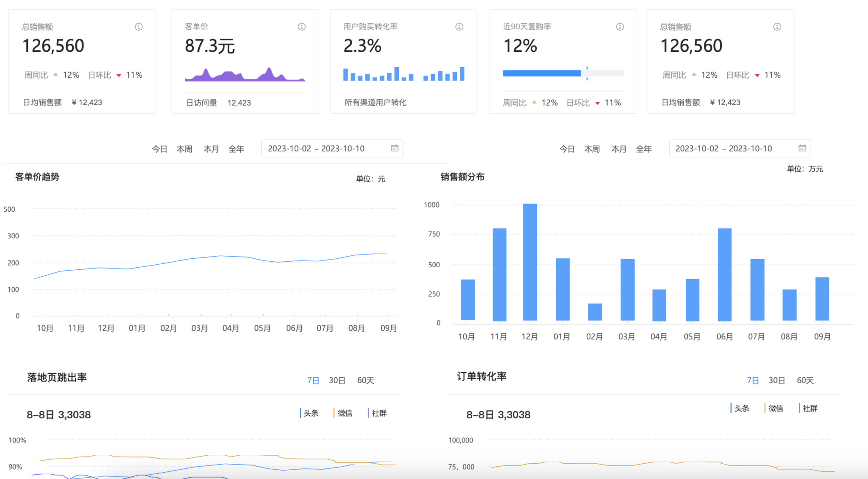This screenshot has height=479, width=868.
Task: Toggle 社群 legend in 订单转化率
Action: tap(808, 408)
